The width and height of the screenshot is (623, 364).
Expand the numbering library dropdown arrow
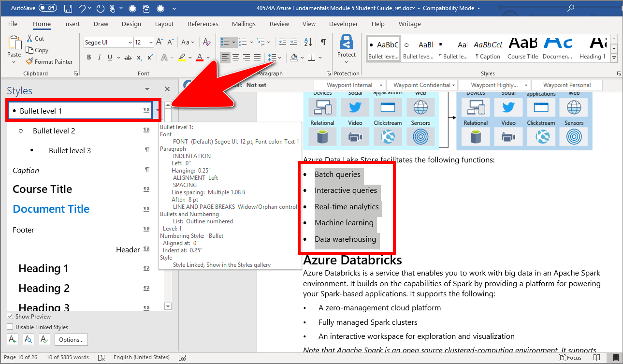252,43
